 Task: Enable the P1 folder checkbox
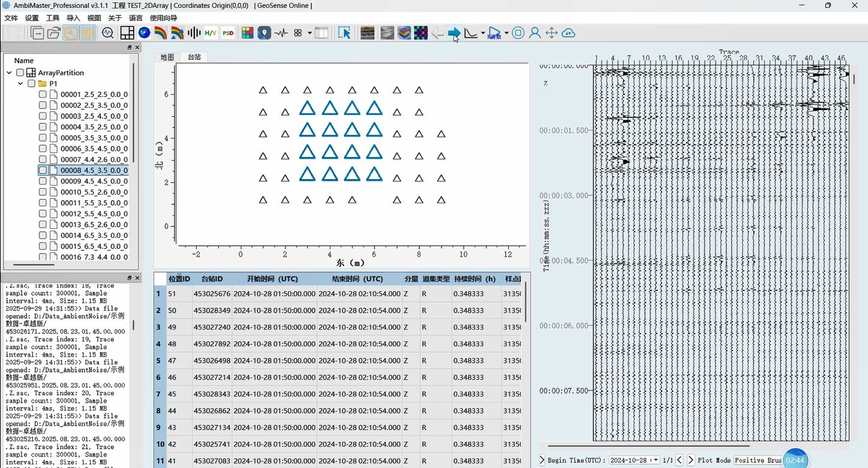tap(31, 84)
